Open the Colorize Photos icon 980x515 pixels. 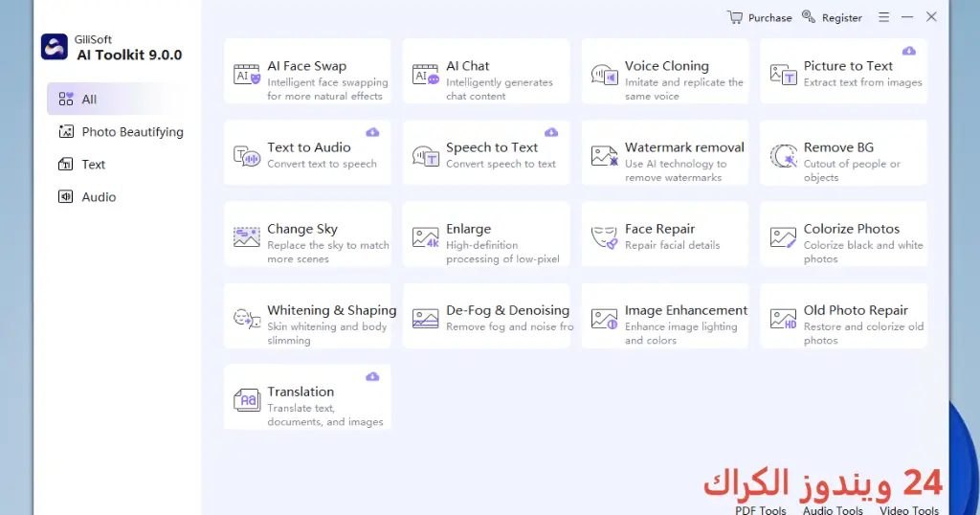coord(783,237)
